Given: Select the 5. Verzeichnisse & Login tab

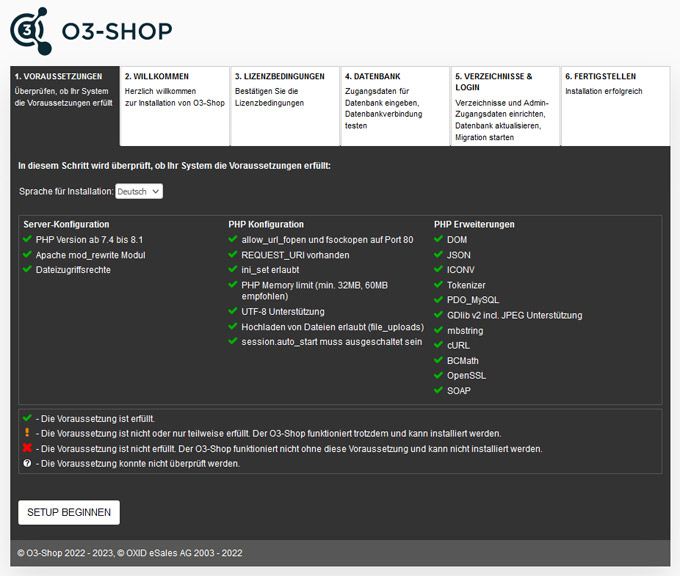Looking at the screenshot, I should tap(505, 106).
